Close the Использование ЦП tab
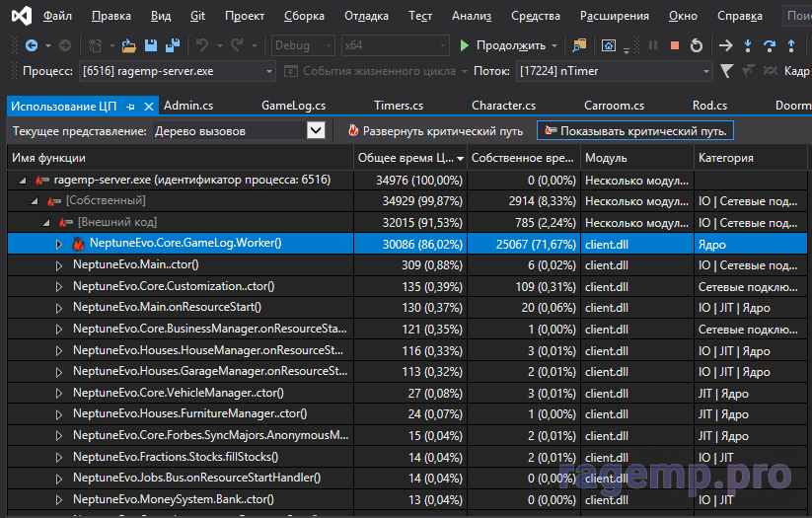Image resolution: width=812 pixels, height=518 pixels. click(149, 107)
